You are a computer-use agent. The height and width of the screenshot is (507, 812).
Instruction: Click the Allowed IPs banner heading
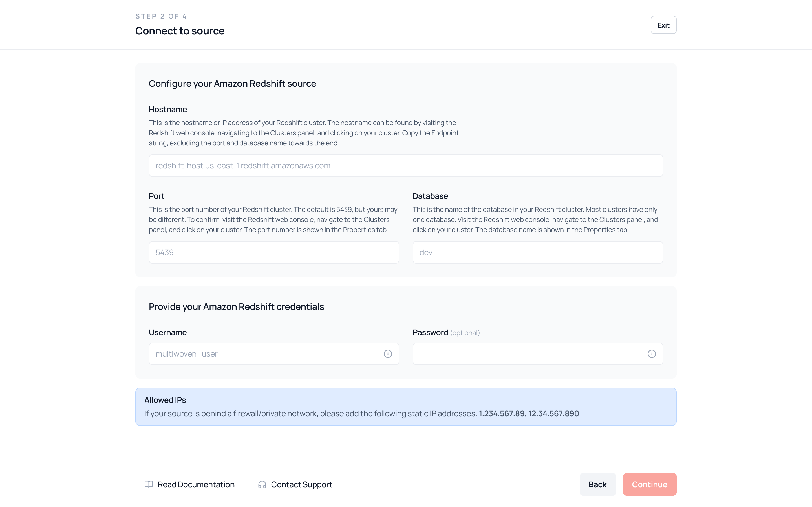pos(165,400)
